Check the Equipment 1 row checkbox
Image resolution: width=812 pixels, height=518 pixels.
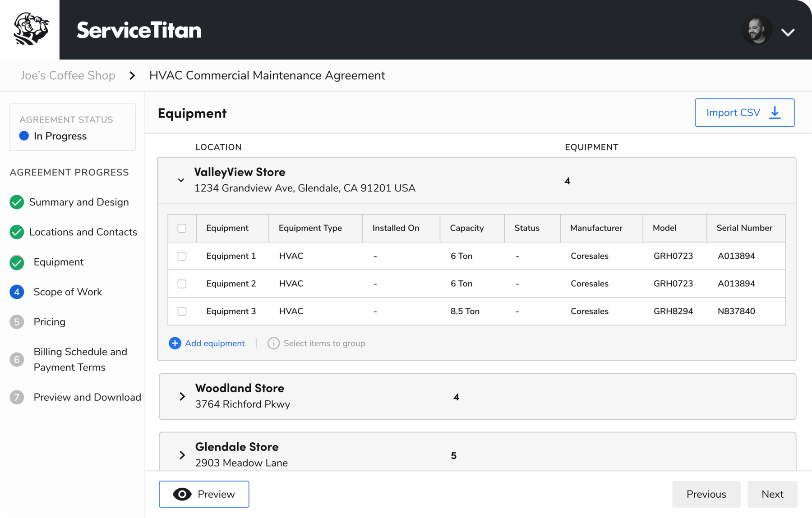point(182,256)
